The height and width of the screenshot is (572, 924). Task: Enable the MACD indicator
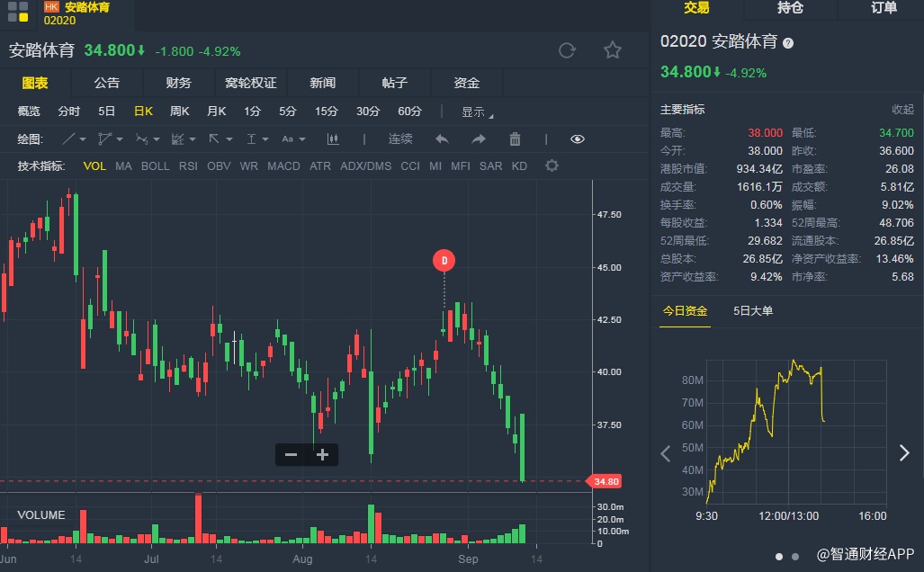(283, 166)
